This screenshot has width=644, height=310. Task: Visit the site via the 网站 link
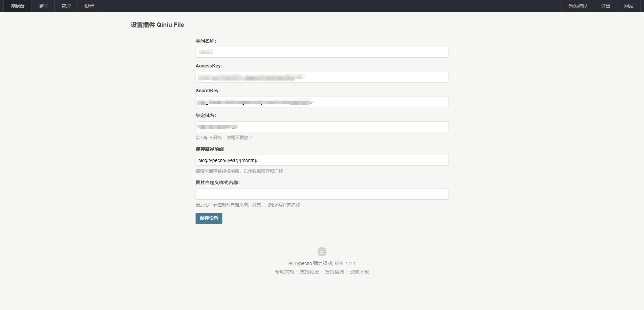click(629, 6)
